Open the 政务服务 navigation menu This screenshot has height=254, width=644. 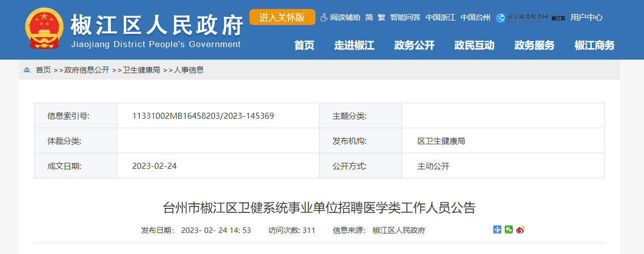[534, 46]
